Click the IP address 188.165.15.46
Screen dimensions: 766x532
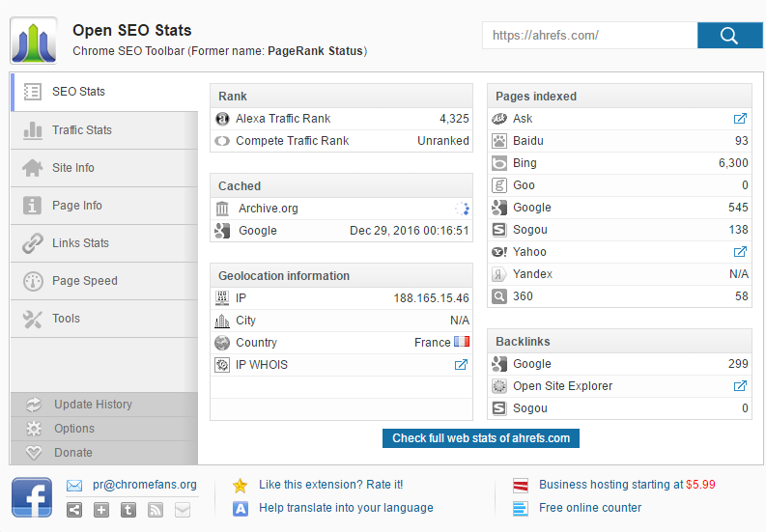(432, 298)
